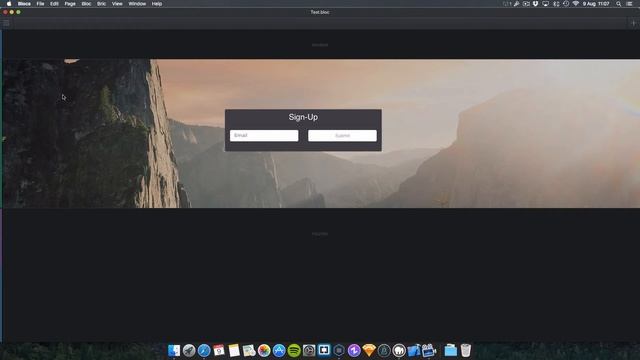Open Bluetooth status menu
This screenshot has width=640, height=360.
[556, 4]
